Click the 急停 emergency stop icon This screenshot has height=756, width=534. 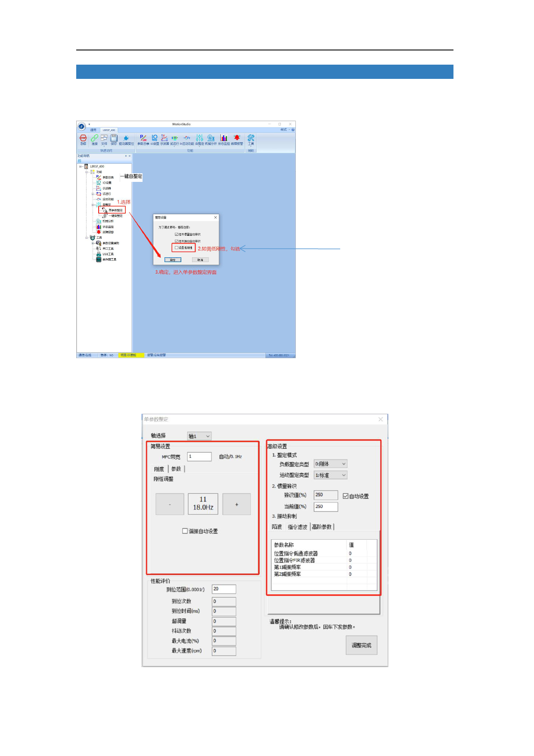pos(83,138)
